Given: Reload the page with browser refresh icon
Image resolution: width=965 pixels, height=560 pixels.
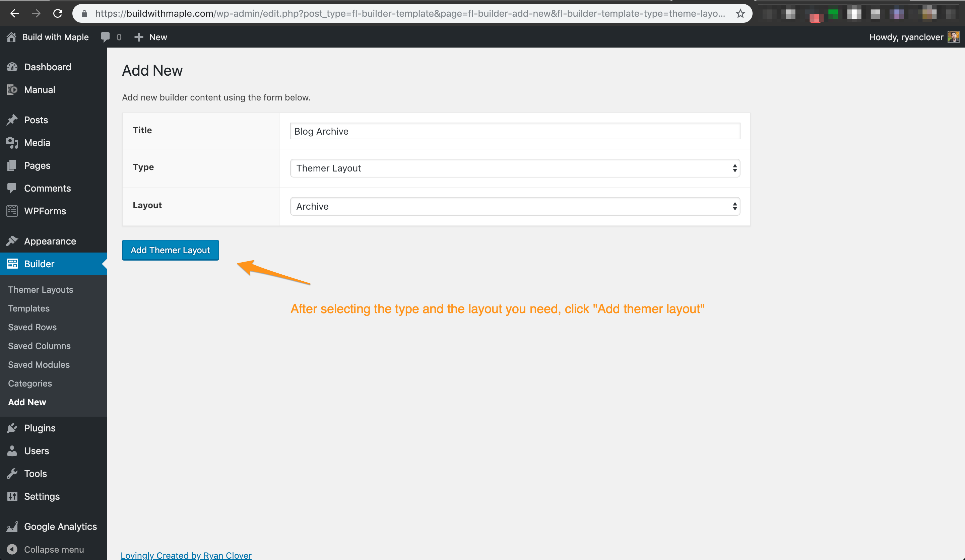Looking at the screenshot, I should 58,14.
